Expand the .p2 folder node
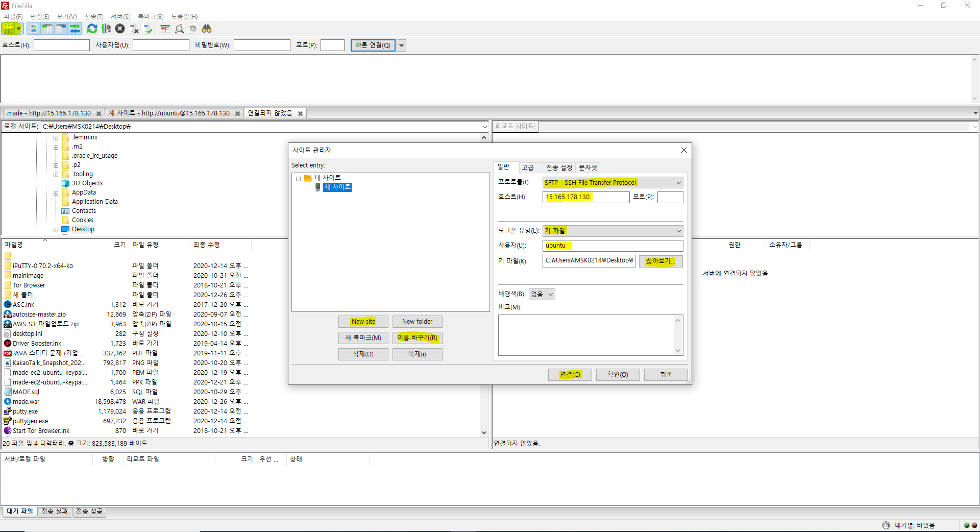980x532 pixels. [56, 165]
